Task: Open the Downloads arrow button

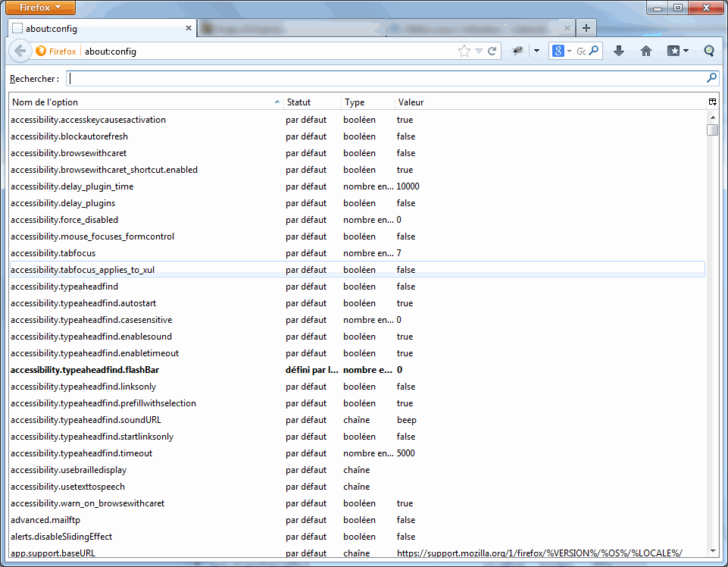Action: pos(618,51)
